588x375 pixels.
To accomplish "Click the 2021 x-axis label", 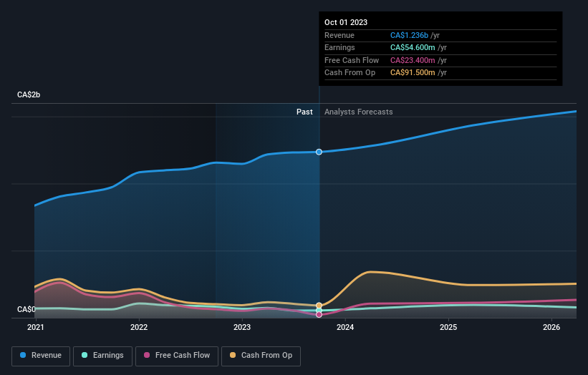I will (36, 327).
